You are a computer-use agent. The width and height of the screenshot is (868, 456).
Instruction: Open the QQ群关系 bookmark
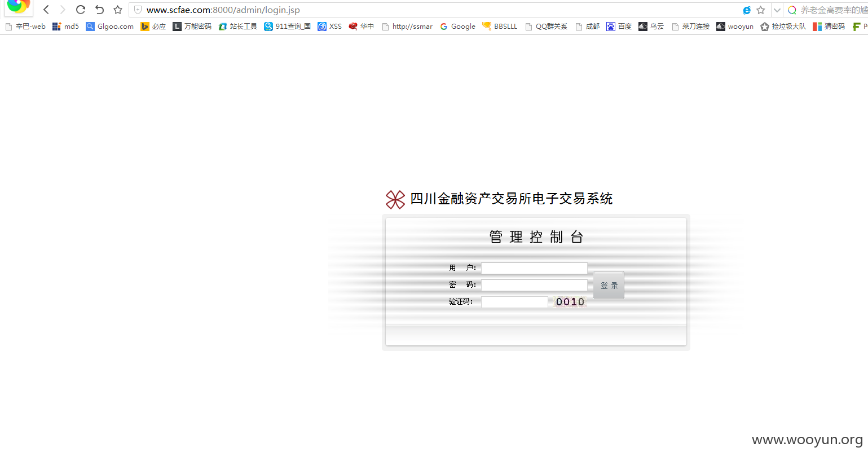(547, 27)
